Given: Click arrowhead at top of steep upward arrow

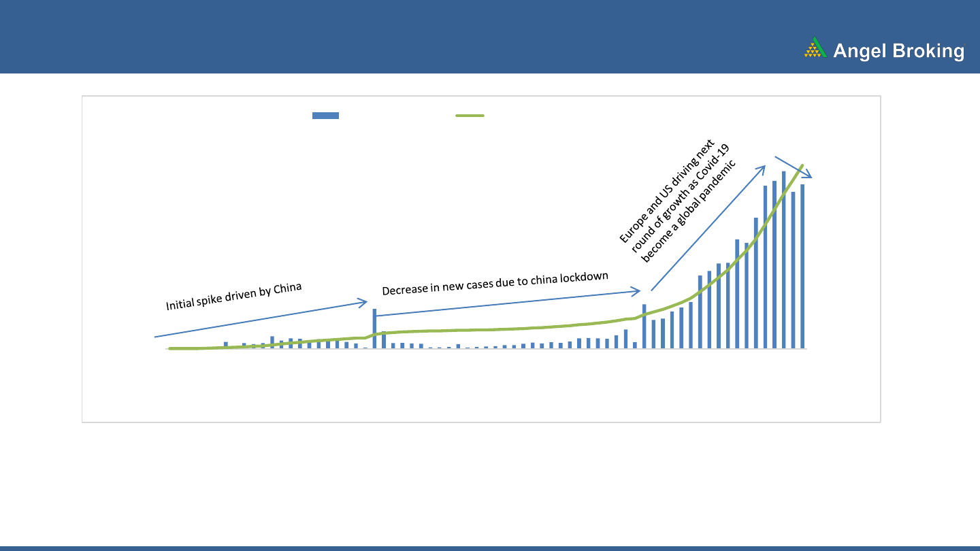Looking at the screenshot, I should (762, 167).
